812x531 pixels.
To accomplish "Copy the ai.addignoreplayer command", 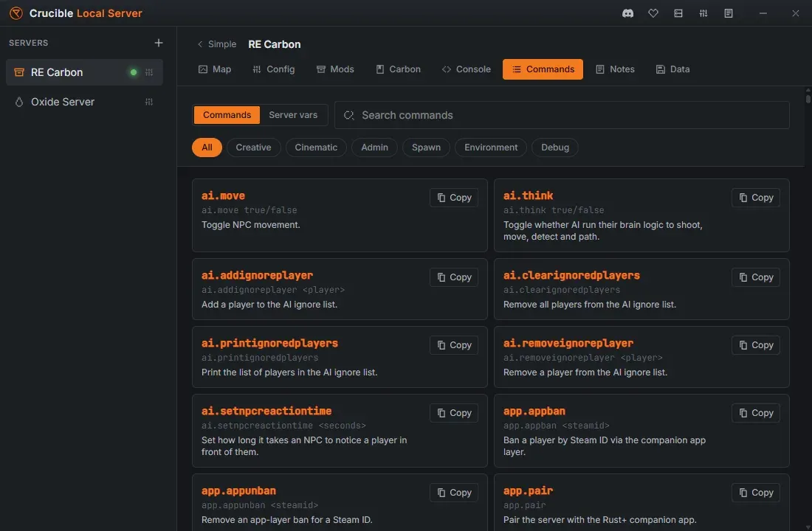I will [x=454, y=277].
